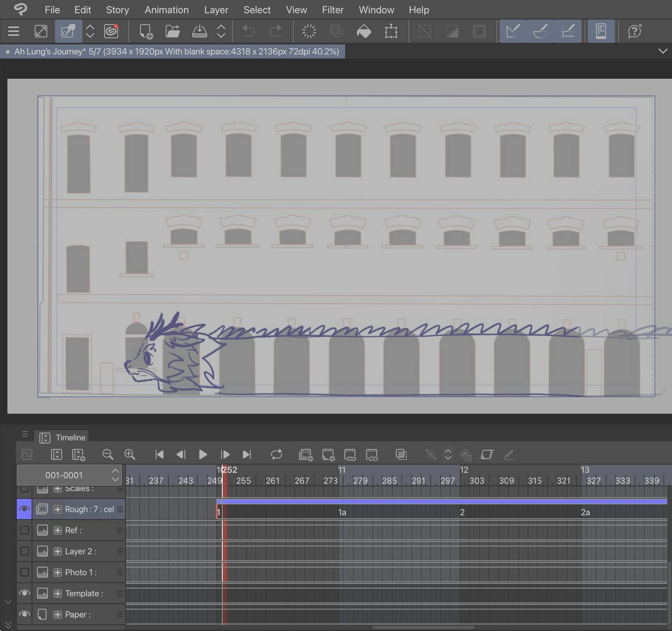The width and height of the screenshot is (672, 631).
Task: Open the help question mark icon
Action: (635, 31)
